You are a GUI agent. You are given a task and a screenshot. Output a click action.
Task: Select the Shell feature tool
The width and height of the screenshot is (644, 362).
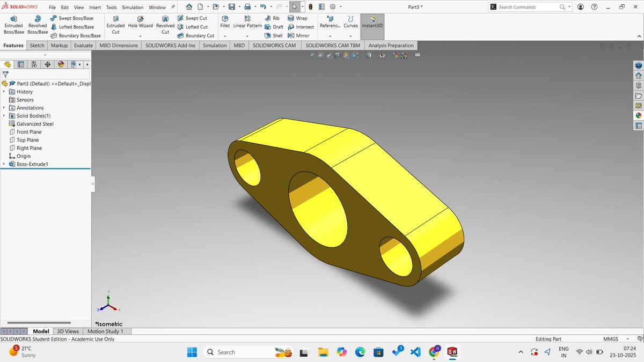[x=273, y=35]
